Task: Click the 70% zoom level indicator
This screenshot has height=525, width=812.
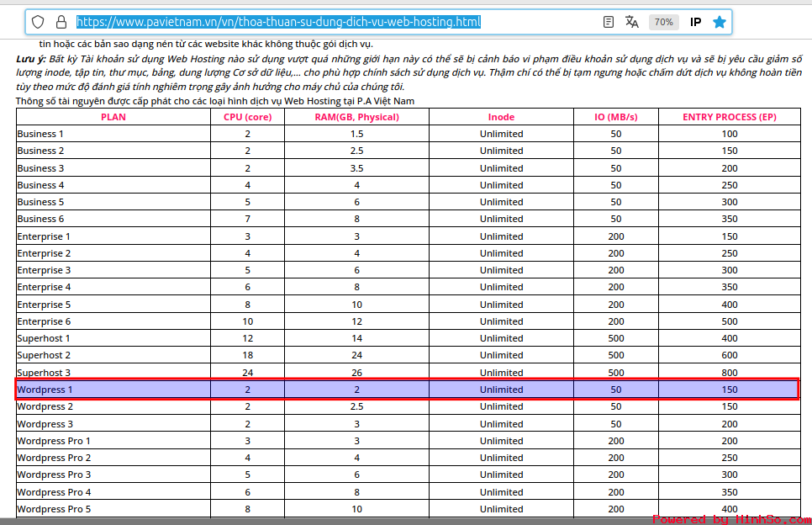Action: point(663,22)
